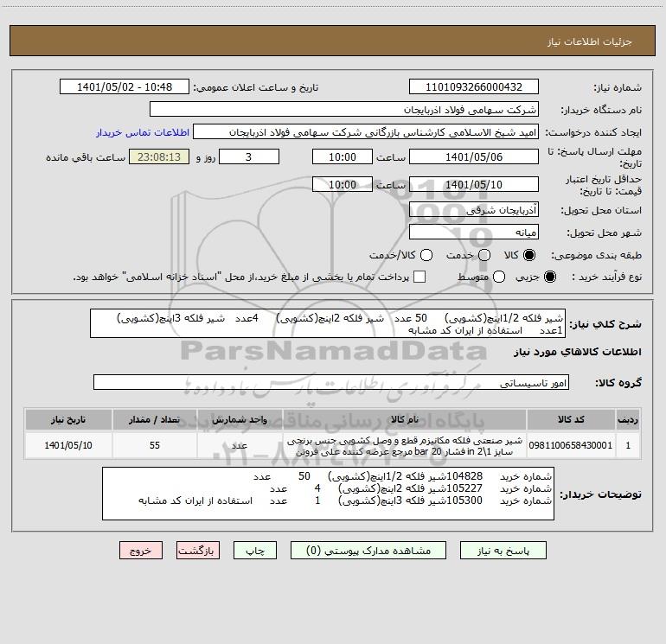Click the row number 1 cell

coord(628,445)
